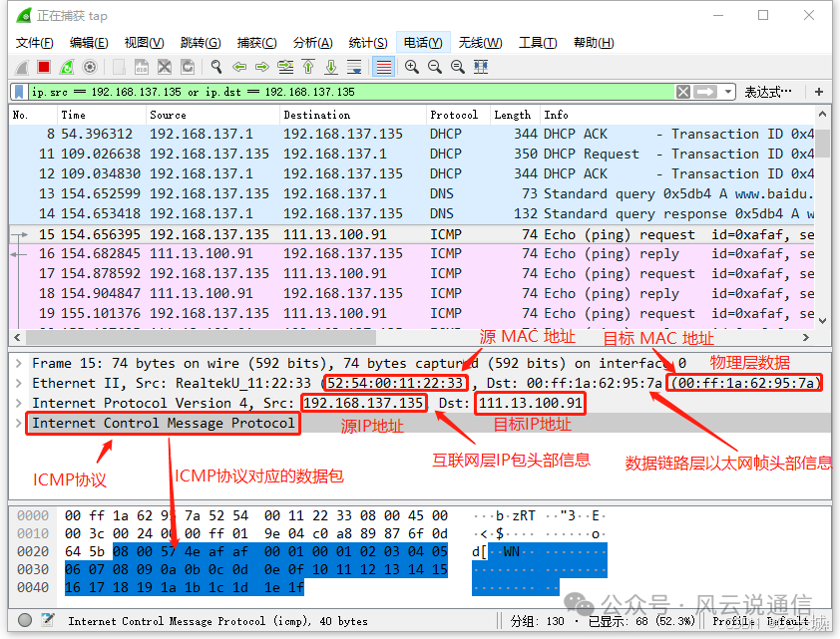Click the packet list horizontal scrollbar thumb
The image size is (840, 639).
201,338
